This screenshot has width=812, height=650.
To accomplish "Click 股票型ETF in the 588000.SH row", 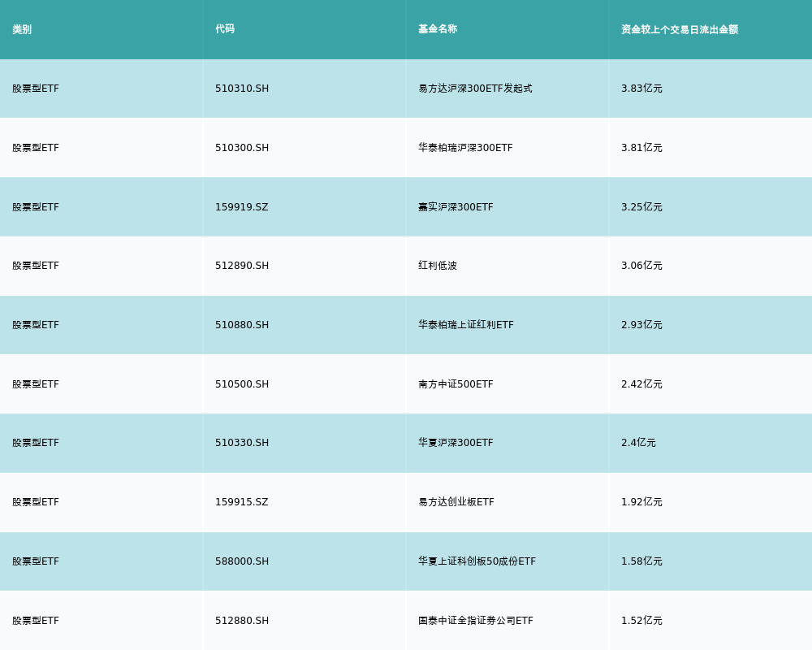I will coord(36,561).
